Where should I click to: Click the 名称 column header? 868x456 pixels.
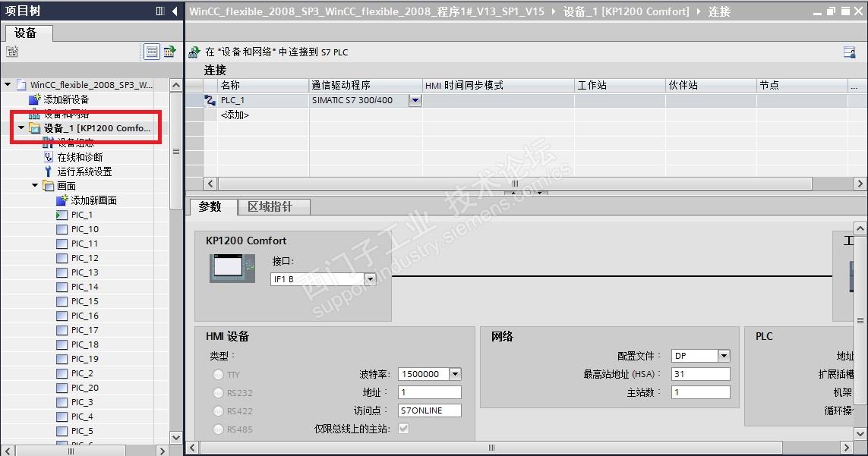pos(264,85)
